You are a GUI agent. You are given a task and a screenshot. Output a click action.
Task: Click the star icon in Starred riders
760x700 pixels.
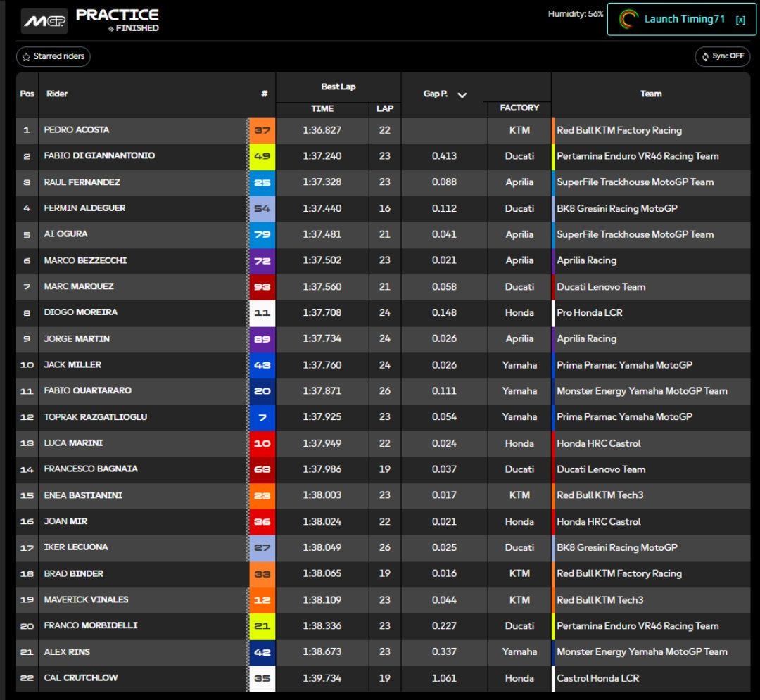pos(26,57)
